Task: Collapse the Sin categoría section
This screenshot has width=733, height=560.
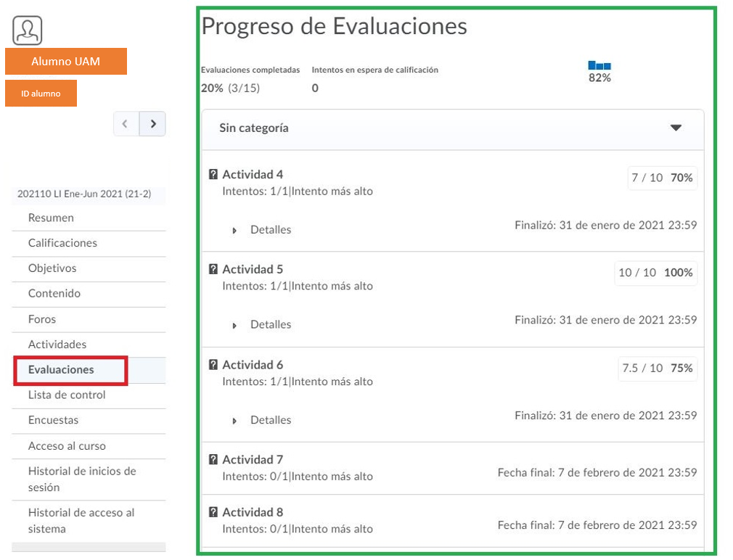Action: click(676, 128)
